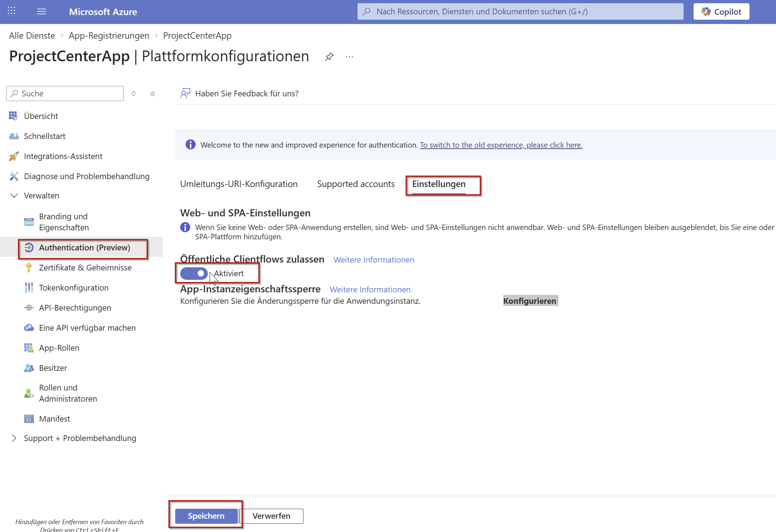Image resolution: width=776 pixels, height=532 pixels.
Task: Open App-Rollen page
Action: 59,348
